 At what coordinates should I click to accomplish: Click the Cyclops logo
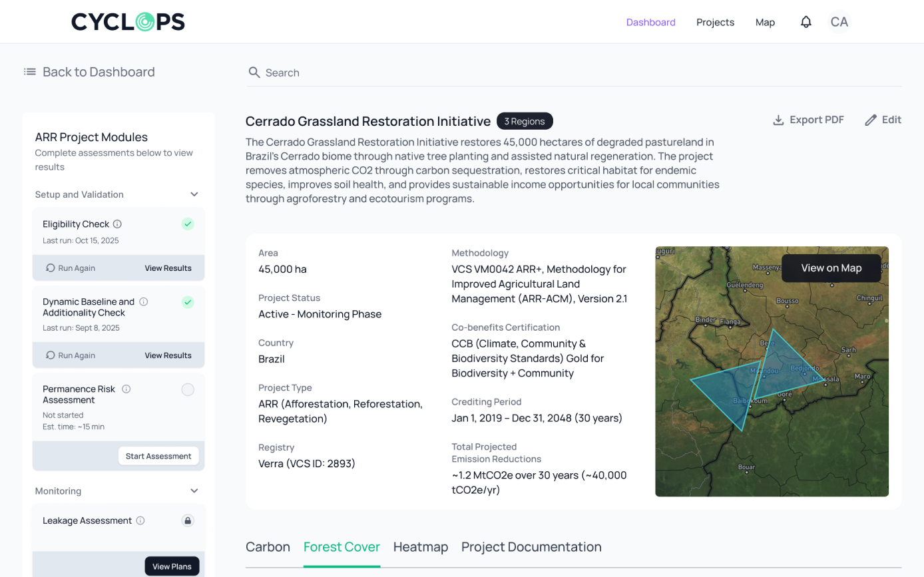pyautogui.click(x=128, y=22)
